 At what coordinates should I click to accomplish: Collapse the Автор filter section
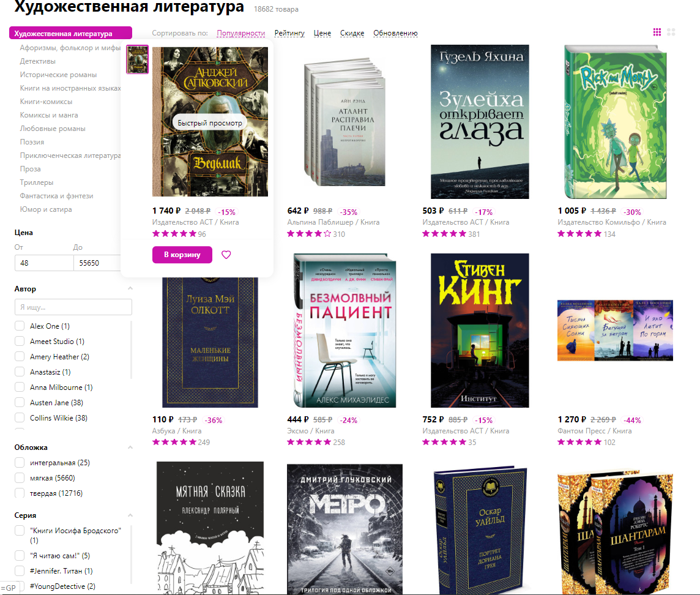click(130, 288)
